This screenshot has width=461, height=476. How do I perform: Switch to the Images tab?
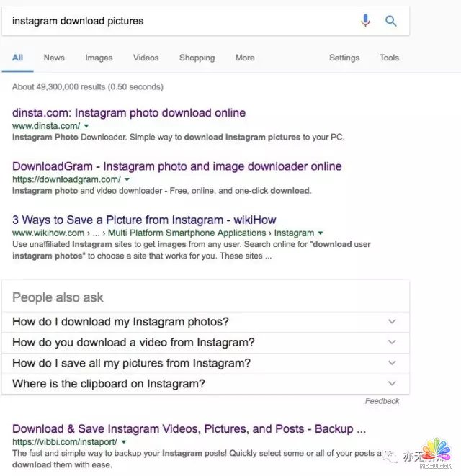[x=99, y=58]
